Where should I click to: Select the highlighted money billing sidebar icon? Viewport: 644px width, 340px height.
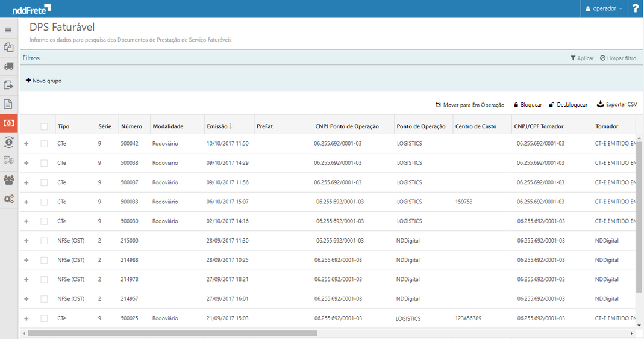tap(8, 123)
